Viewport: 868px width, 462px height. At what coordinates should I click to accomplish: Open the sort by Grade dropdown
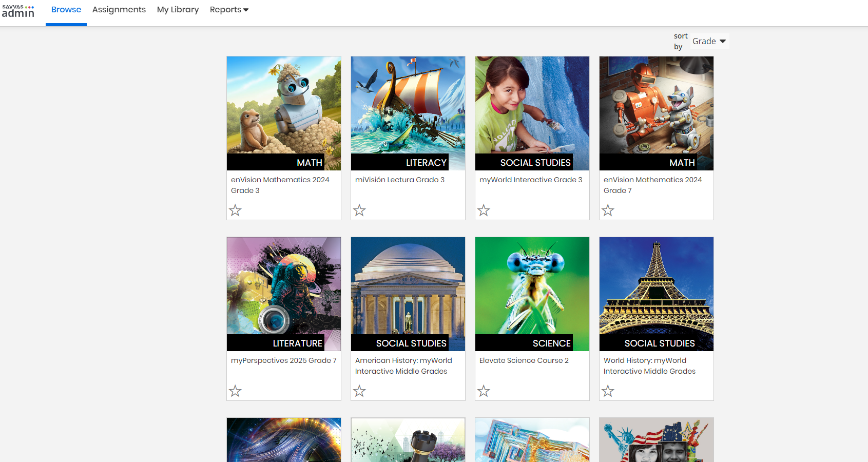pos(708,41)
